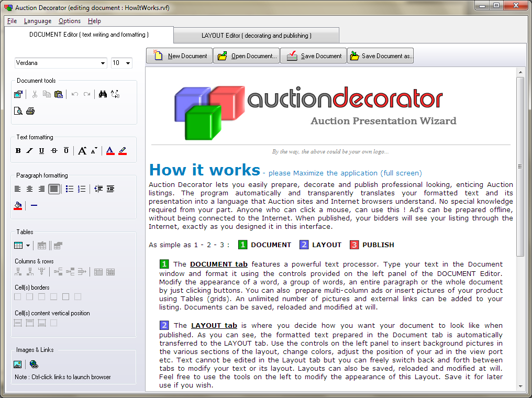Expand the insert table dropdown arrow
The height and width of the screenshot is (398, 532).
pyautogui.click(x=28, y=245)
